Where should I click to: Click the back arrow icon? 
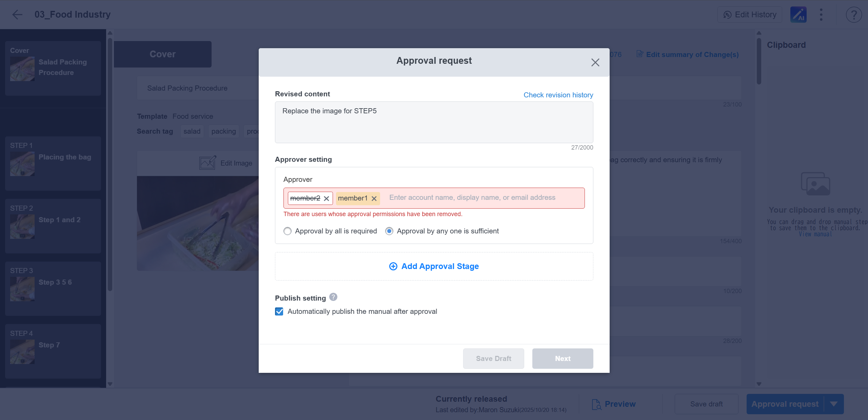point(17,15)
